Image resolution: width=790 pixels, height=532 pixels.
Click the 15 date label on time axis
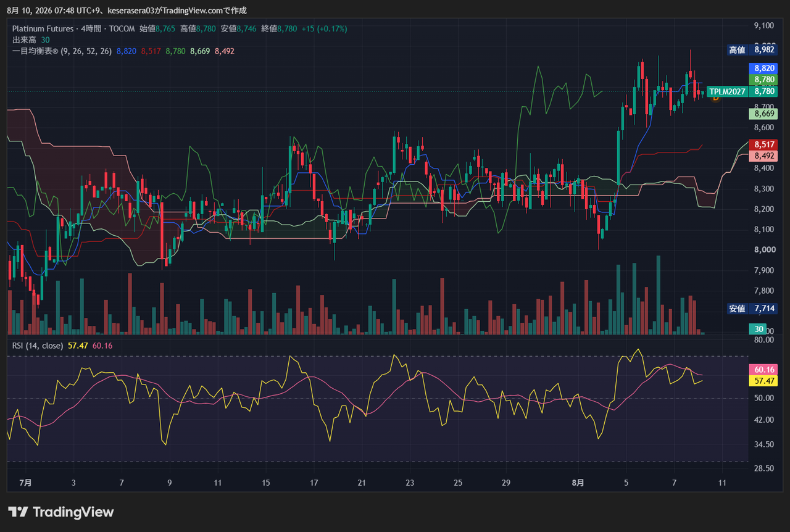click(265, 483)
